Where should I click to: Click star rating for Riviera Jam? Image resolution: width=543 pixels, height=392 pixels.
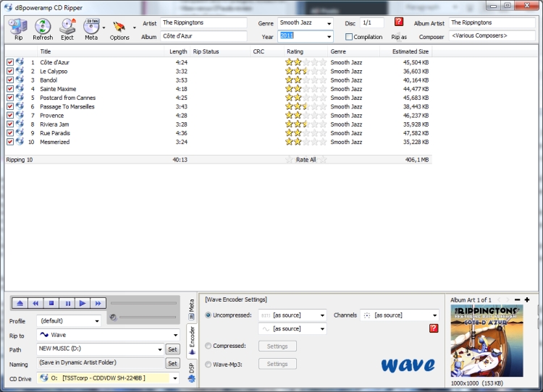click(306, 124)
